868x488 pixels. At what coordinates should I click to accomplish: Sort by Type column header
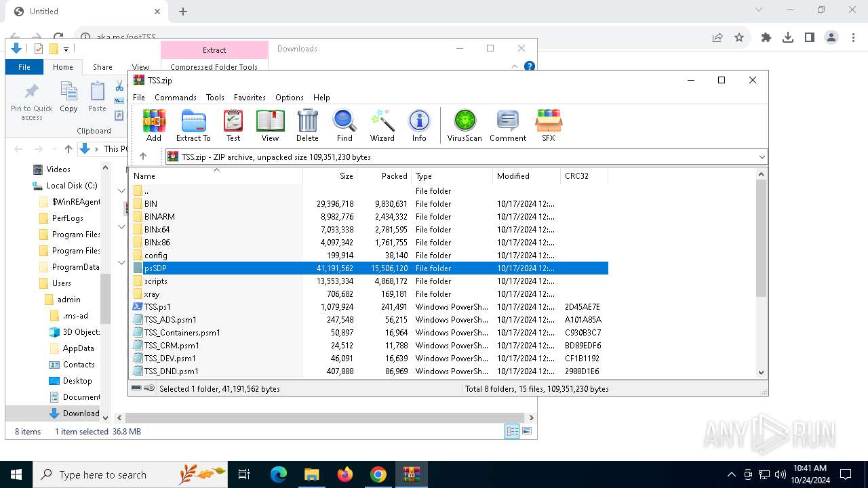(x=452, y=176)
